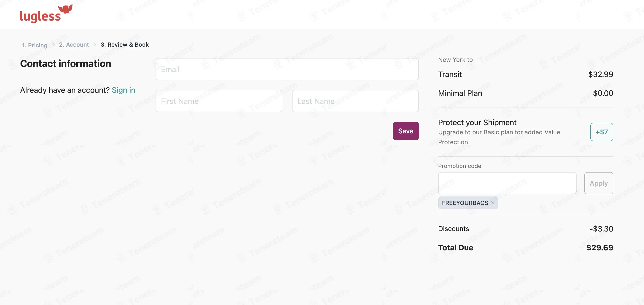The height and width of the screenshot is (305, 644).
Task: Focus the First Name field
Action: [219, 101]
